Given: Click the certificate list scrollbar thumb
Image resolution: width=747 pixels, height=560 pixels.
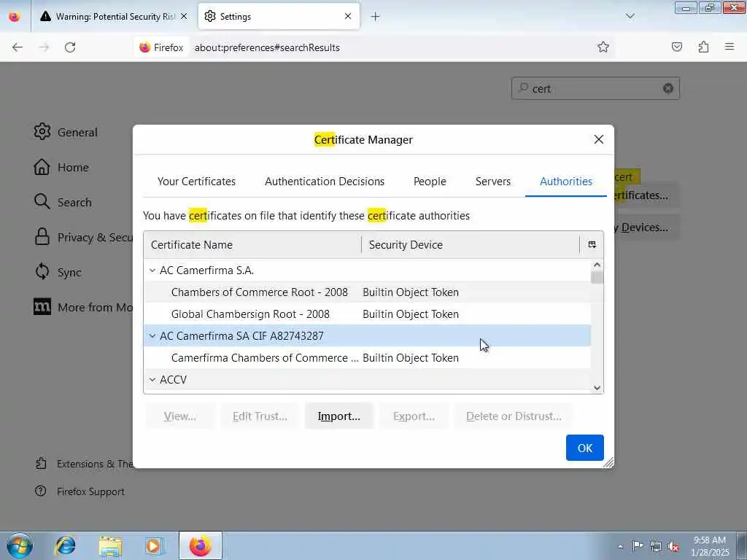Looking at the screenshot, I should click(x=597, y=277).
